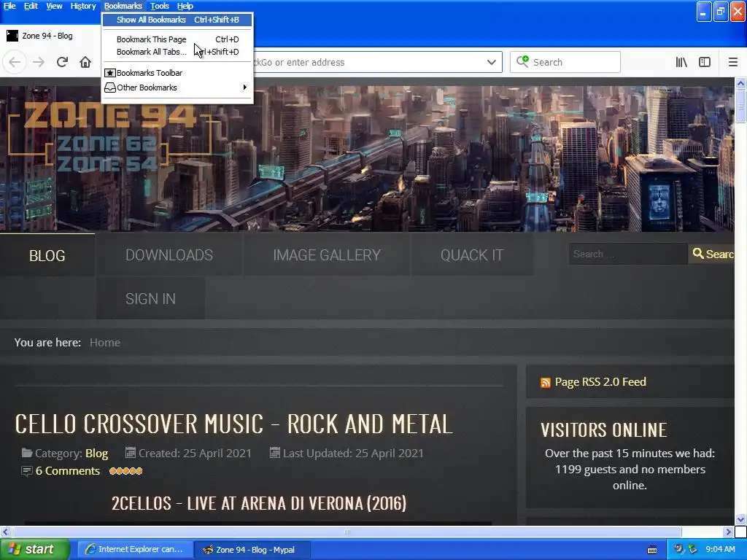Screen dimensions: 747x560
Task: Switch to the Zone 94 - Blog tab
Action: 47,36
